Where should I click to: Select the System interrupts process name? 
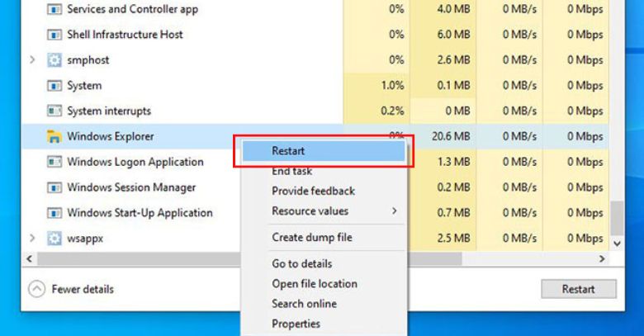click(x=109, y=111)
